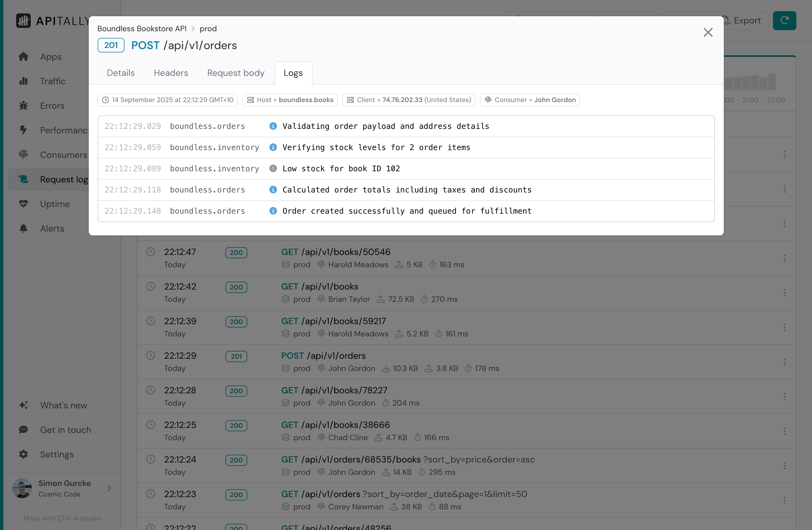This screenshot has height=530, width=812.
Task: Click info icon on Order created successfully log
Action: tap(273, 211)
